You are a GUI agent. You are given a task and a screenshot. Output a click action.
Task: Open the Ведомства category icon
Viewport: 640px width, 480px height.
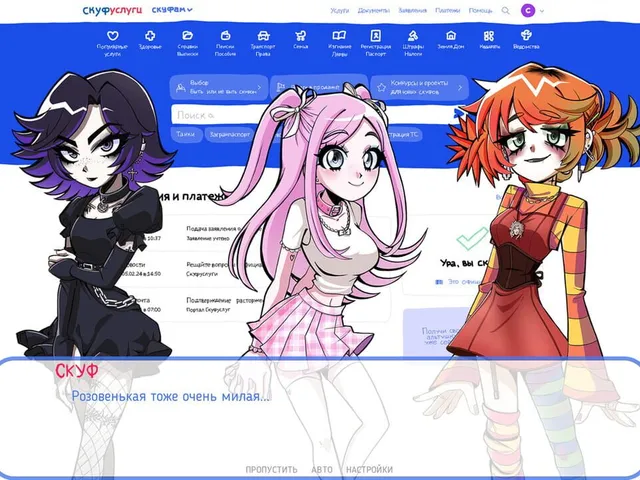pos(526,35)
